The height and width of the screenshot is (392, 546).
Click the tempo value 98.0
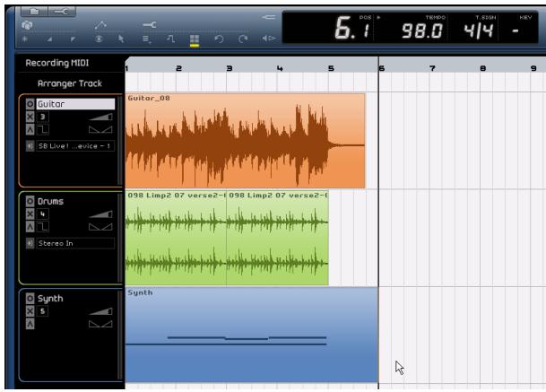point(422,30)
